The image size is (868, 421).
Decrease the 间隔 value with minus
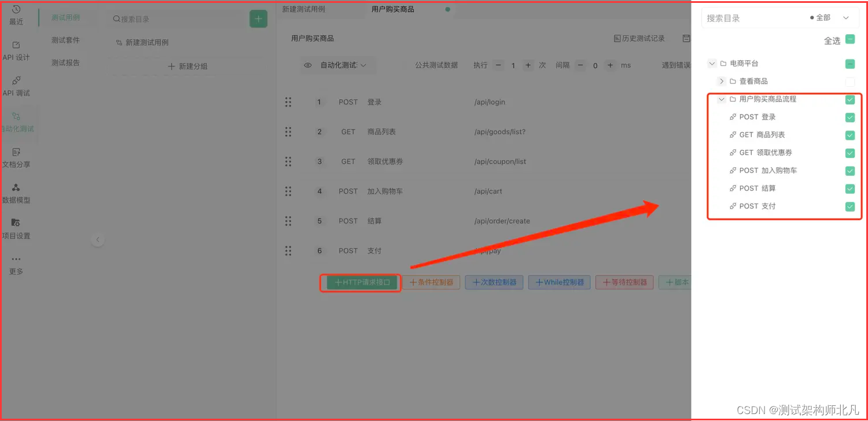tap(580, 65)
